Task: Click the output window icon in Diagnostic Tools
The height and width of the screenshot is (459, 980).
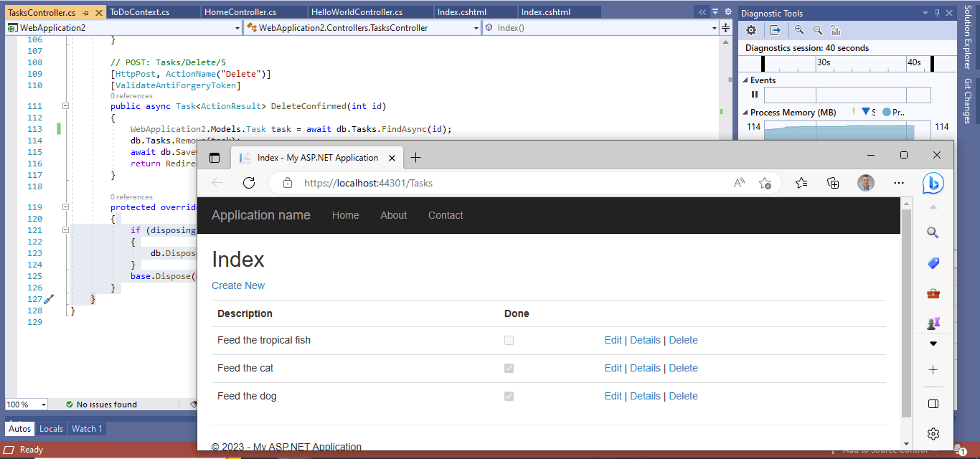Action: point(776,30)
